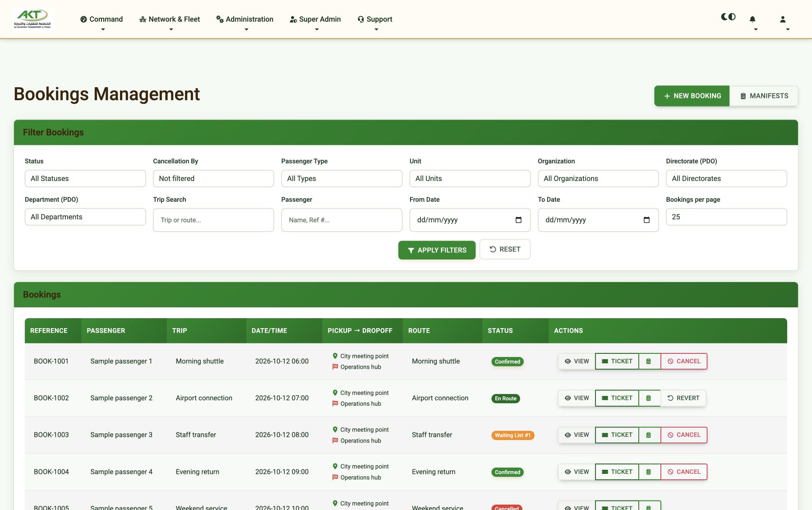The height and width of the screenshot is (510, 812).
Task: View booking BOOK-1001
Action: (577, 361)
